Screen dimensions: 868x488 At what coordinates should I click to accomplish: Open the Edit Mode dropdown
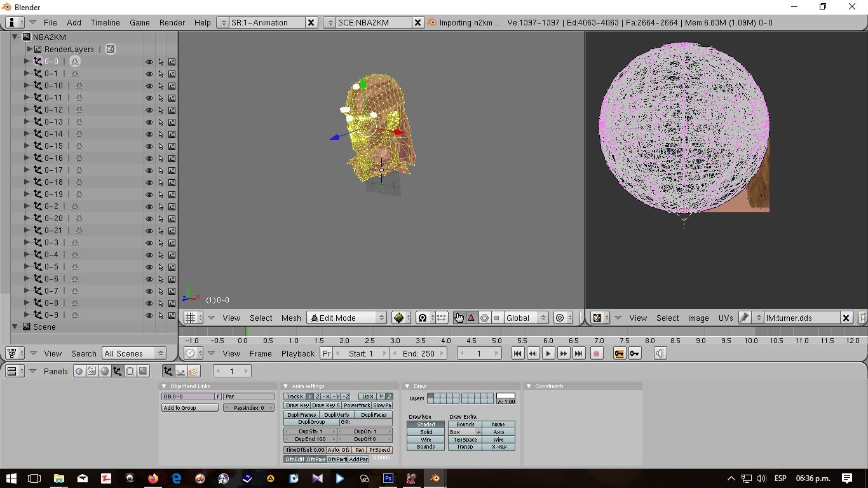pyautogui.click(x=347, y=318)
